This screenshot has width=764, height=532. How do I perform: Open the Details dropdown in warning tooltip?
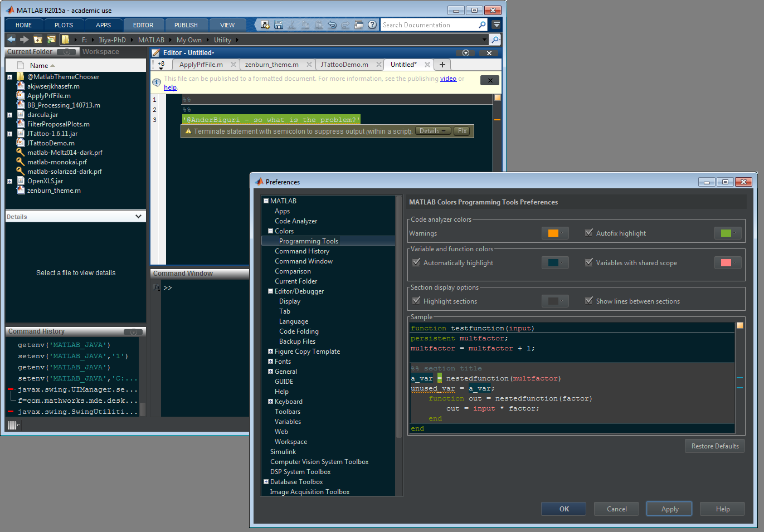pos(433,131)
